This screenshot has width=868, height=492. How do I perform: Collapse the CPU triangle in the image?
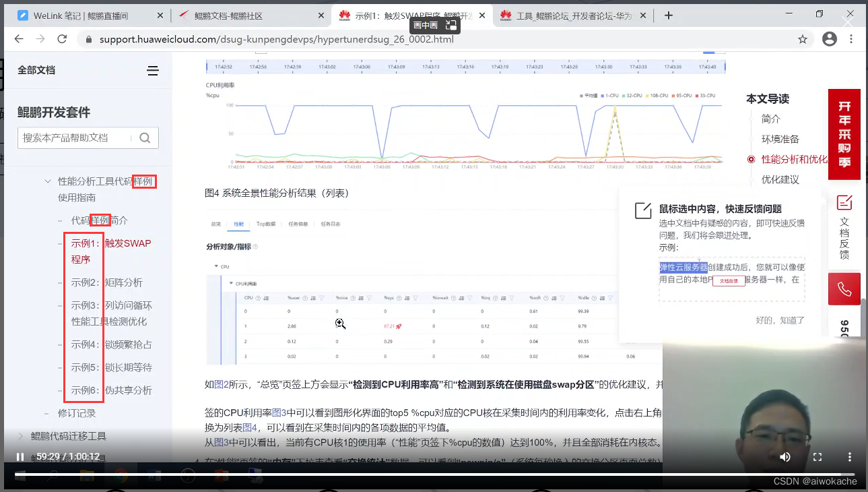(216, 267)
